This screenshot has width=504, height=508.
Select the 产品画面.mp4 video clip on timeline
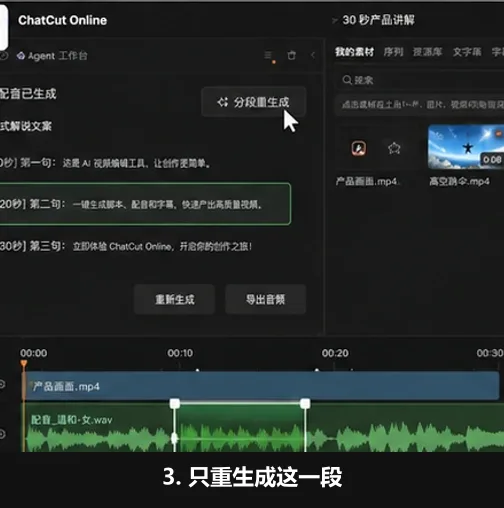coord(261,386)
